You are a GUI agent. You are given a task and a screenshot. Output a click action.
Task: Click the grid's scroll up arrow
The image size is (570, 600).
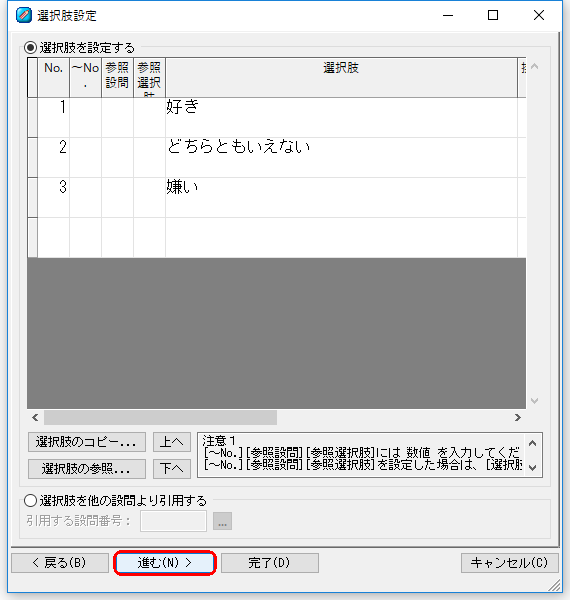(534, 67)
